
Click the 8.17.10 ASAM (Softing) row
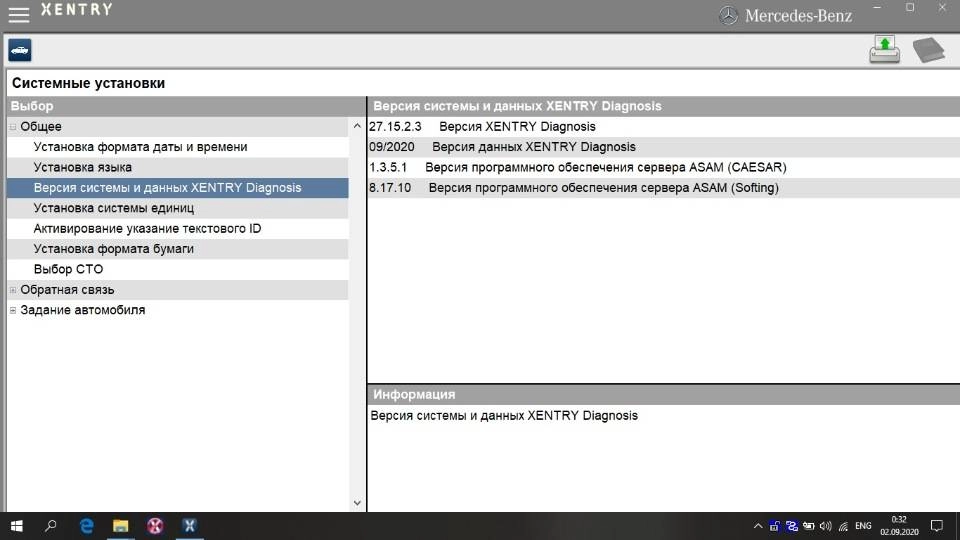664,188
